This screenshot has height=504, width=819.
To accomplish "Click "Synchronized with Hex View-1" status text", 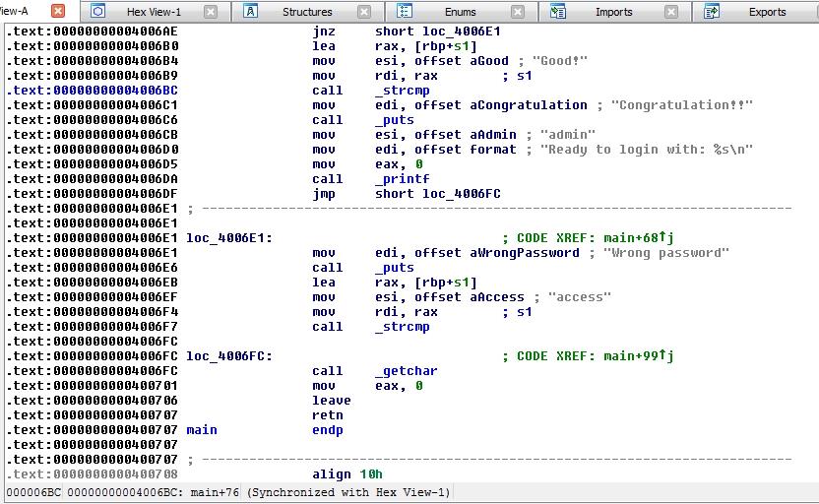I will tap(347, 492).
